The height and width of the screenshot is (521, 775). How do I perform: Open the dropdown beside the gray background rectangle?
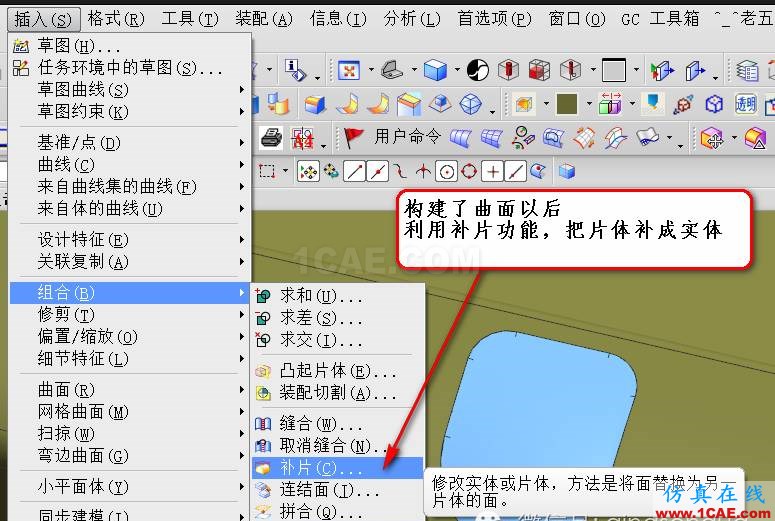[x=636, y=70]
